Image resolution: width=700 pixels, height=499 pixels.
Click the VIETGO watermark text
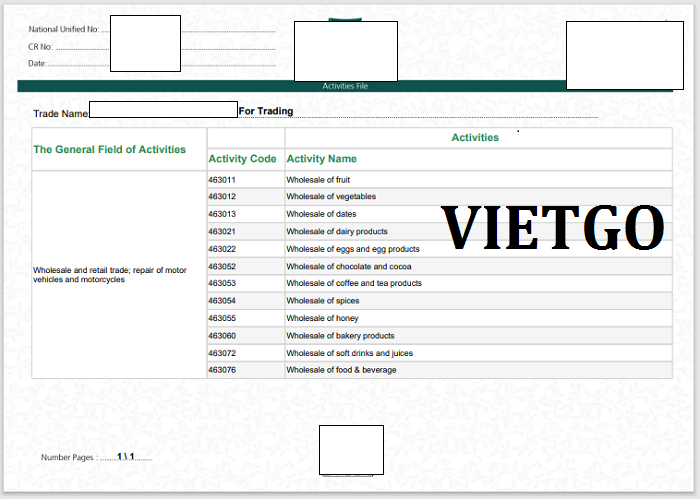553,228
